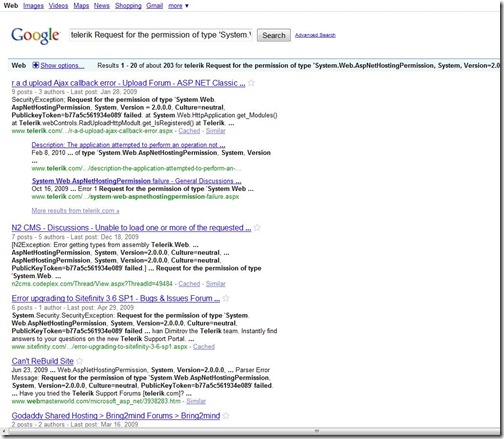Image resolution: width=504 pixels, height=439 pixels.
Task: Open 'Error upgrading to Sitefinity 3.6 SP1' result
Action: 116,298
